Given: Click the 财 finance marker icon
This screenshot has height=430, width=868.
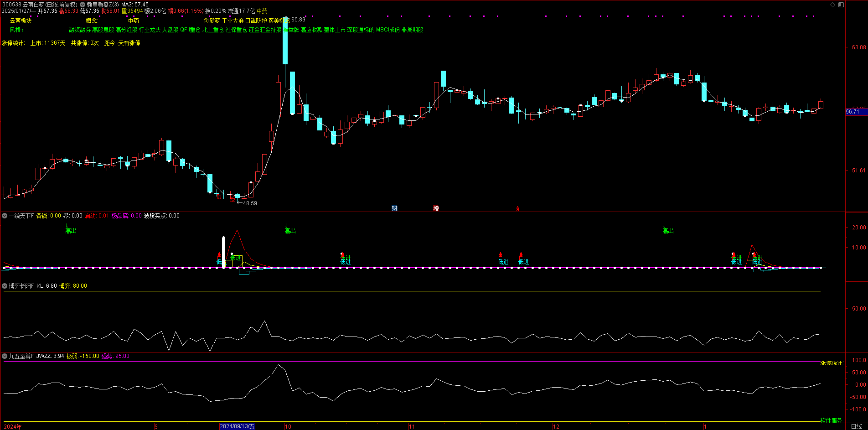Looking at the screenshot, I should tap(394, 208).
